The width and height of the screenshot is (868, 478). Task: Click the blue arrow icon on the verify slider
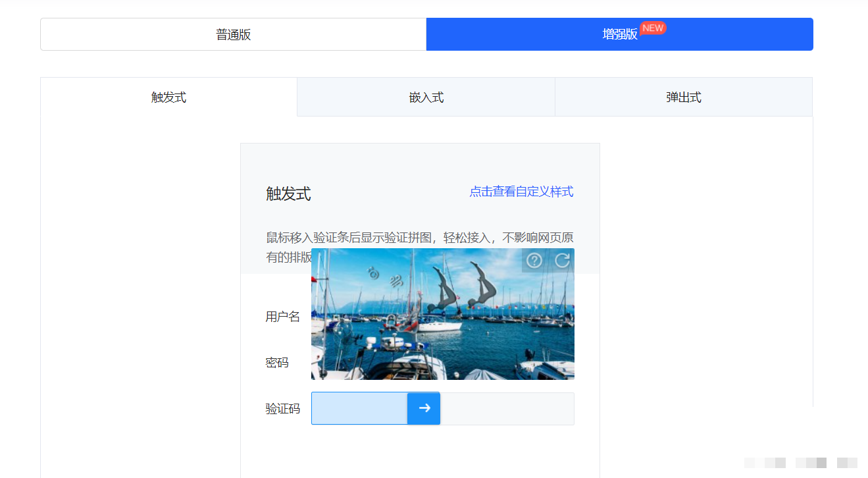click(x=423, y=408)
